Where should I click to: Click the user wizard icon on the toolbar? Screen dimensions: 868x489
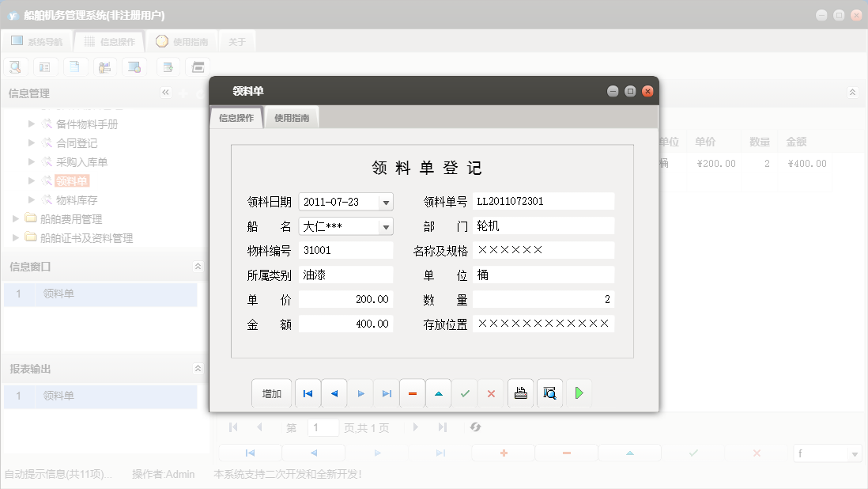[104, 66]
